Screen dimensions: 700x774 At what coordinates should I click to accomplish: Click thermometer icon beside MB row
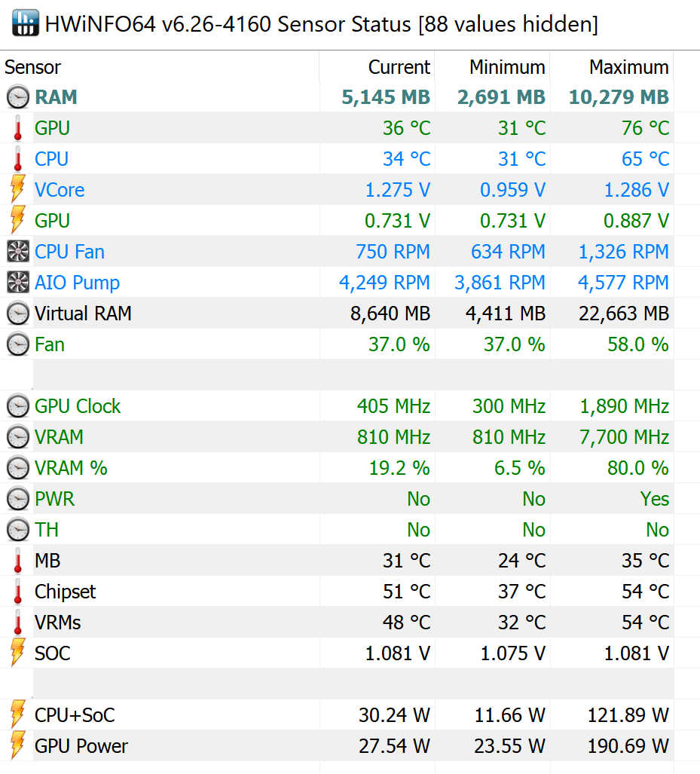[18, 561]
